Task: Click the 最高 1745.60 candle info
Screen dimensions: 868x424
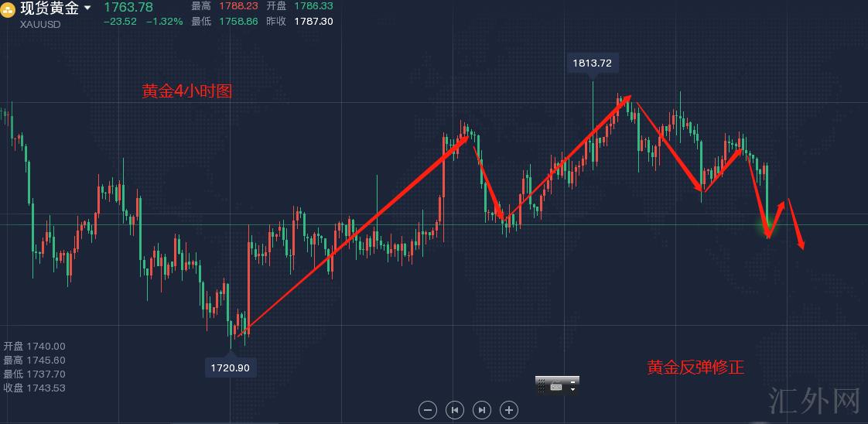Action: click(34, 361)
